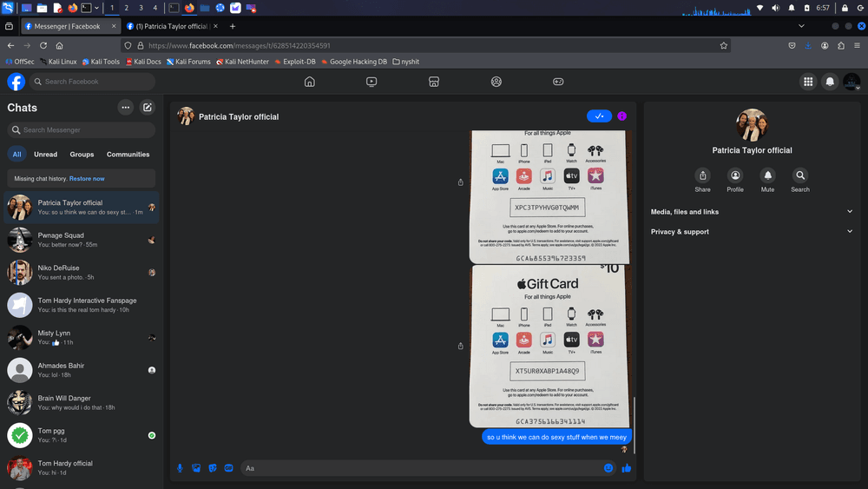Select the Unread chats filter
Image resolution: width=868 pixels, height=489 pixels.
[45, 155]
